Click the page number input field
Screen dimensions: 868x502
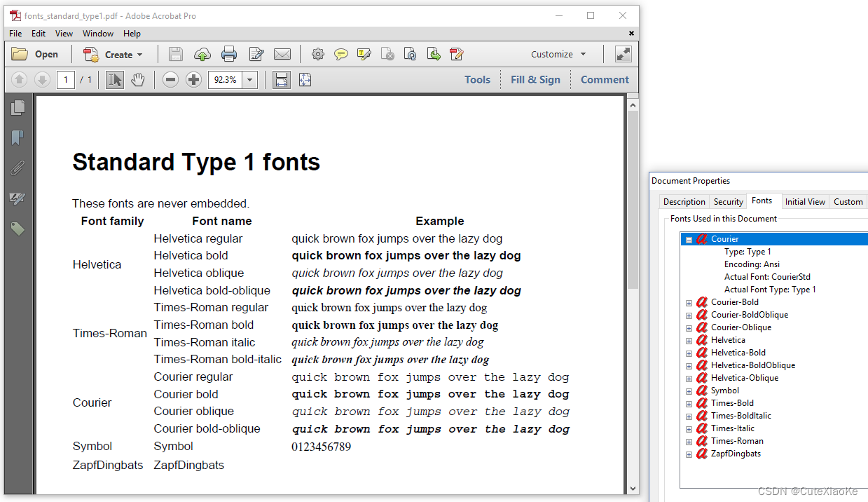click(x=66, y=80)
